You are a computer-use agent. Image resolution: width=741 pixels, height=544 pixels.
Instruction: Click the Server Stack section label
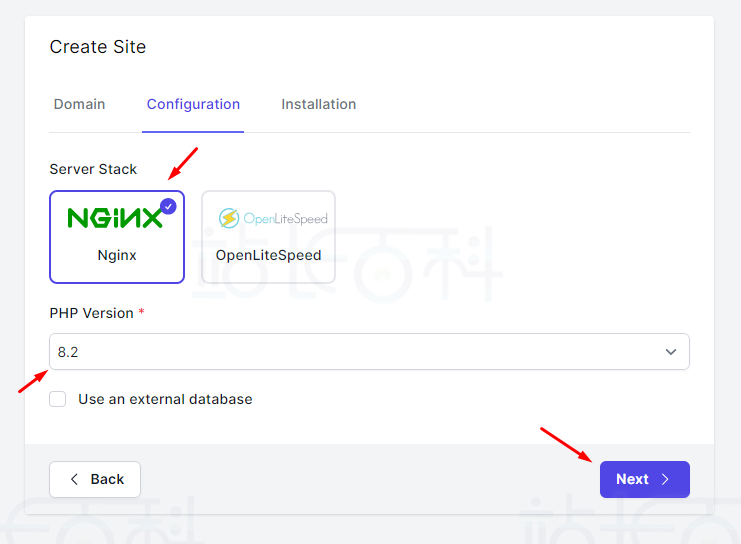point(93,169)
